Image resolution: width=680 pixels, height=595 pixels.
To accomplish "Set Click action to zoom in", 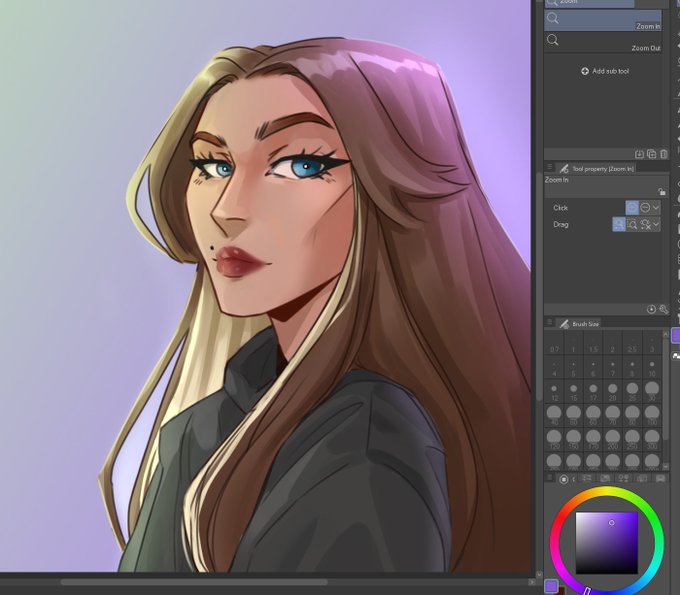I will point(632,208).
